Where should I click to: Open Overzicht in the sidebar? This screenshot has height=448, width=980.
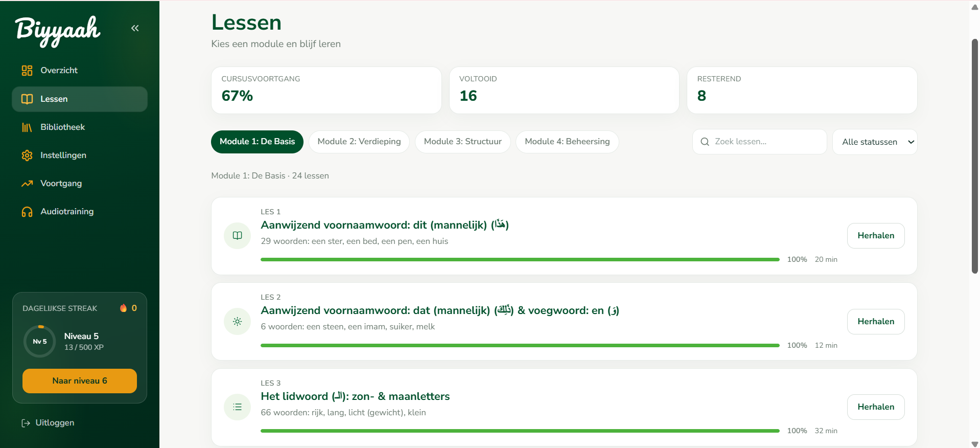(x=80, y=71)
